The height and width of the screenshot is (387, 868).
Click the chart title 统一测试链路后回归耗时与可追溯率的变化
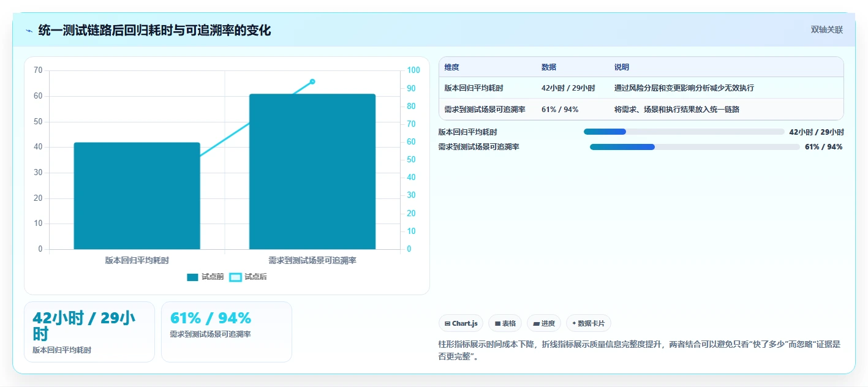pos(154,31)
